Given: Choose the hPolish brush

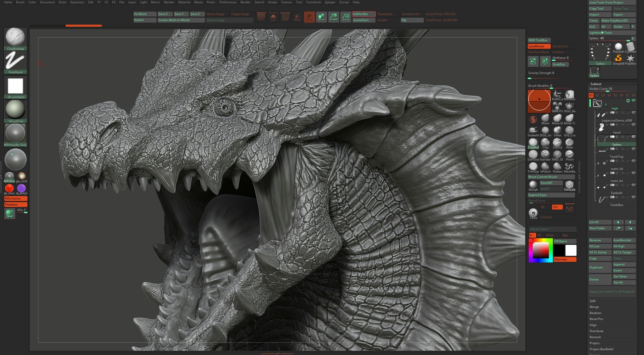Looking at the screenshot, I should pos(545,166).
